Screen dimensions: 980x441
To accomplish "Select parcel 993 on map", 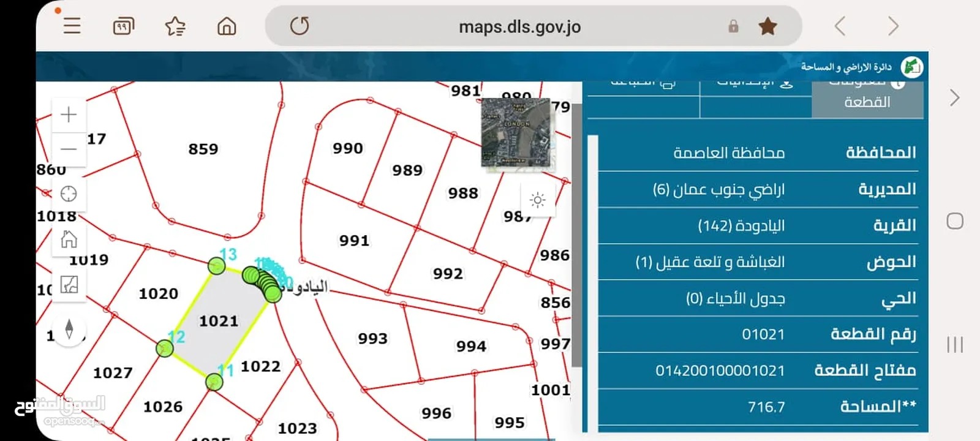I will coord(373,339).
